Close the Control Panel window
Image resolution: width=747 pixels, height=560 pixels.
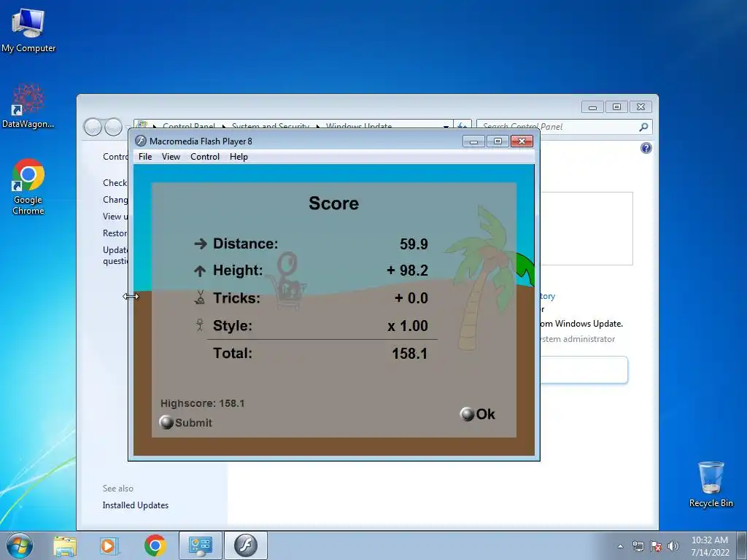tap(640, 107)
